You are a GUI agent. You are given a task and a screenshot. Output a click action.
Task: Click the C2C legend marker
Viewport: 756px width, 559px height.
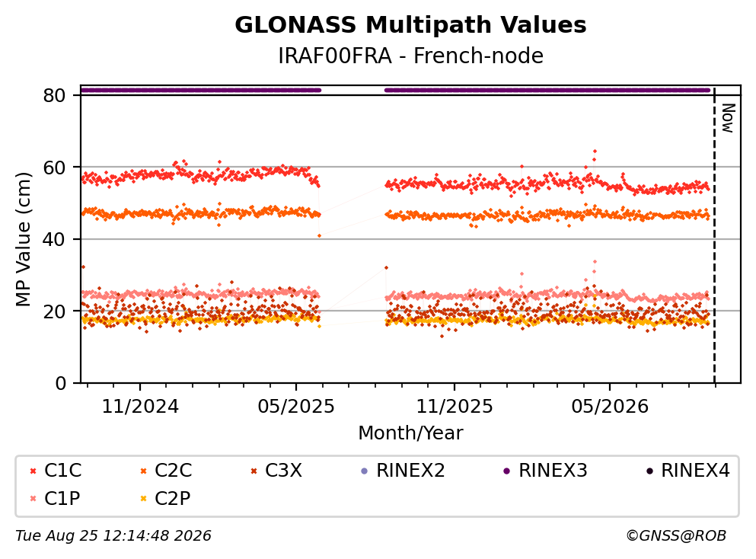(x=143, y=471)
